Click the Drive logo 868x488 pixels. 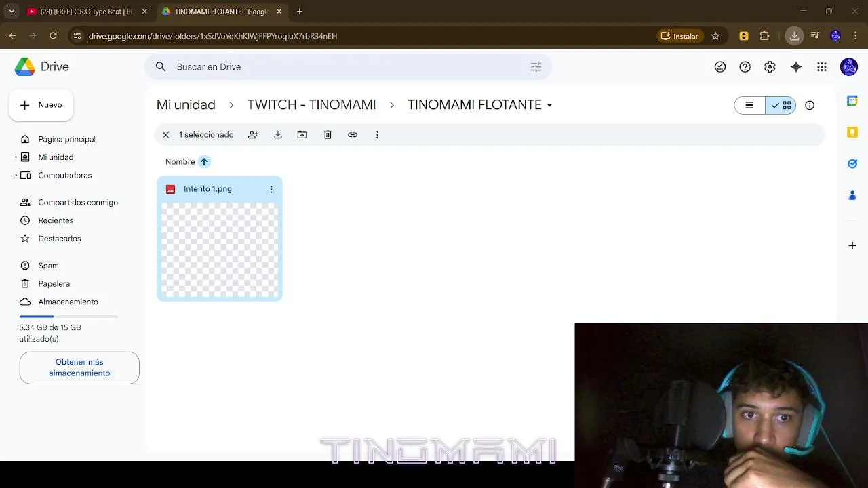point(42,67)
